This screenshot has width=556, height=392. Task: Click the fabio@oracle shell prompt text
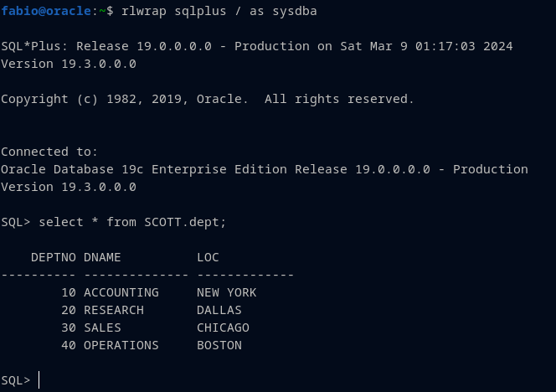49,11
